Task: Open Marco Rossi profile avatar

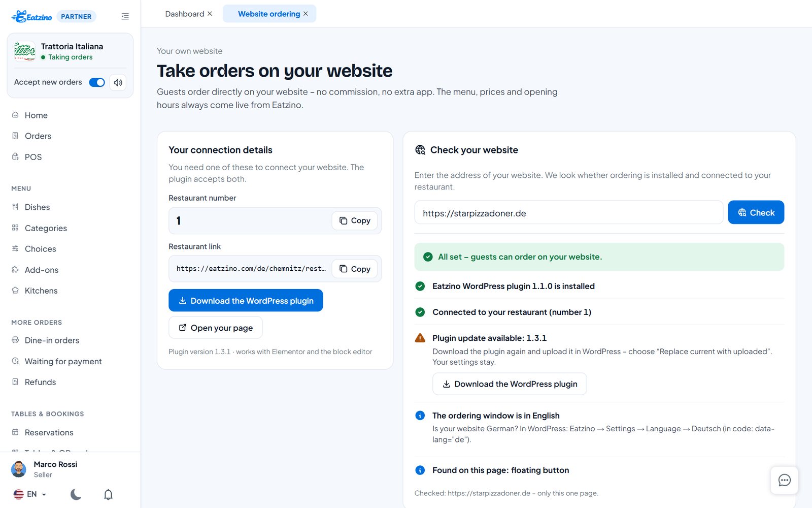Action: click(x=19, y=469)
